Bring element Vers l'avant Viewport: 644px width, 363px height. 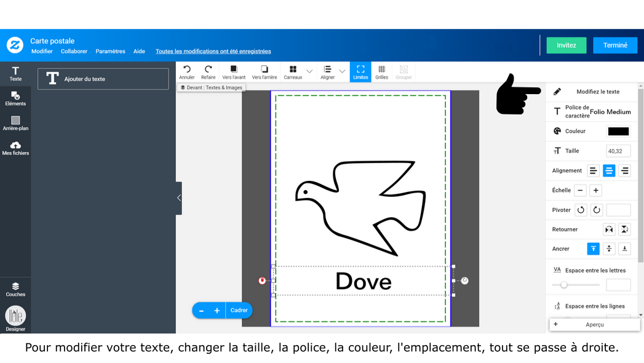[x=234, y=72]
